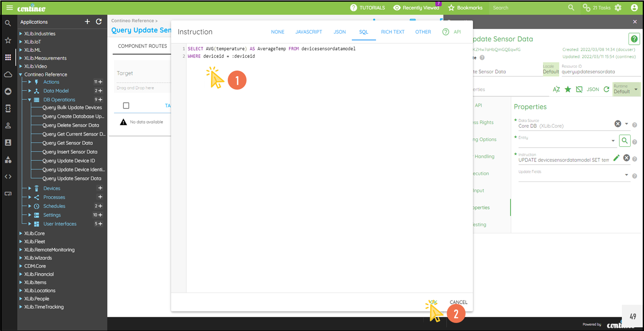Open the TUTORIALS link in top bar
Image resolution: width=644 pixels, height=331 pixels.
[368, 8]
